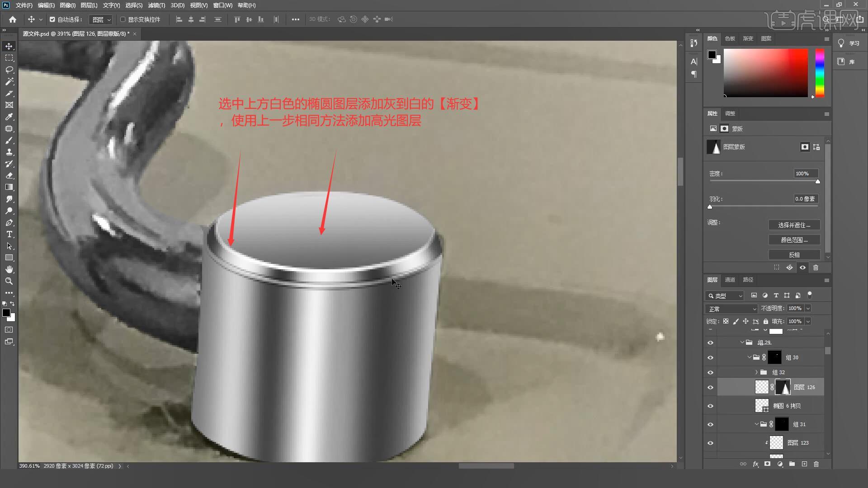The image size is (868, 488).
Task: Click the rainbow hue slider strip
Action: 820,73
